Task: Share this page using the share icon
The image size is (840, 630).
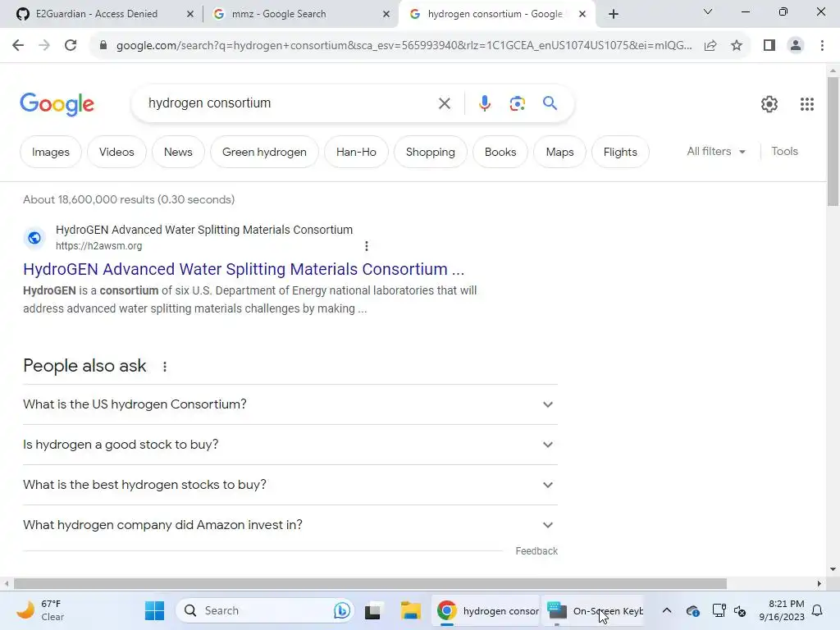Action: point(710,46)
